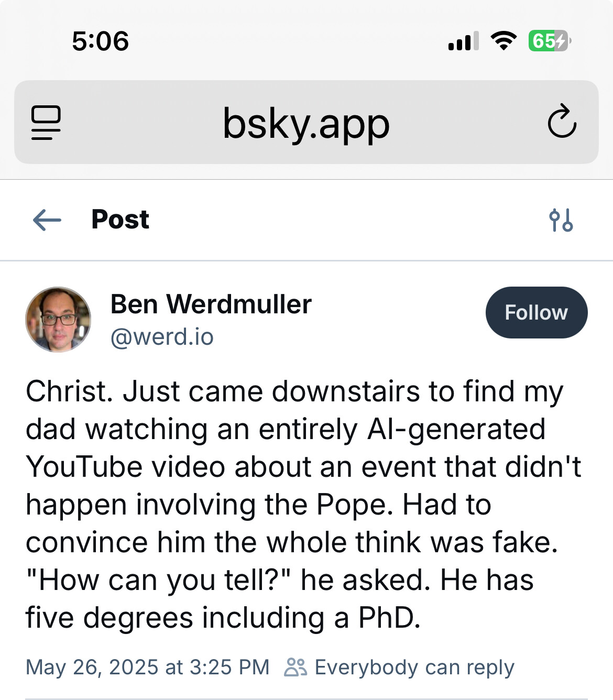Tap "Everybody can reply" setting

tap(414, 667)
